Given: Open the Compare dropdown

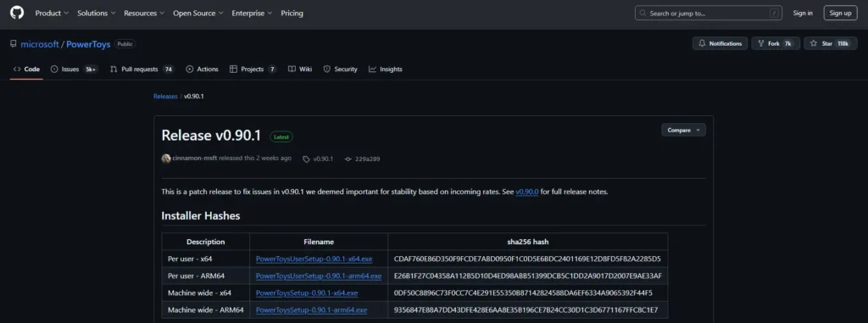Looking at the screenshot, I should point(683,131).
